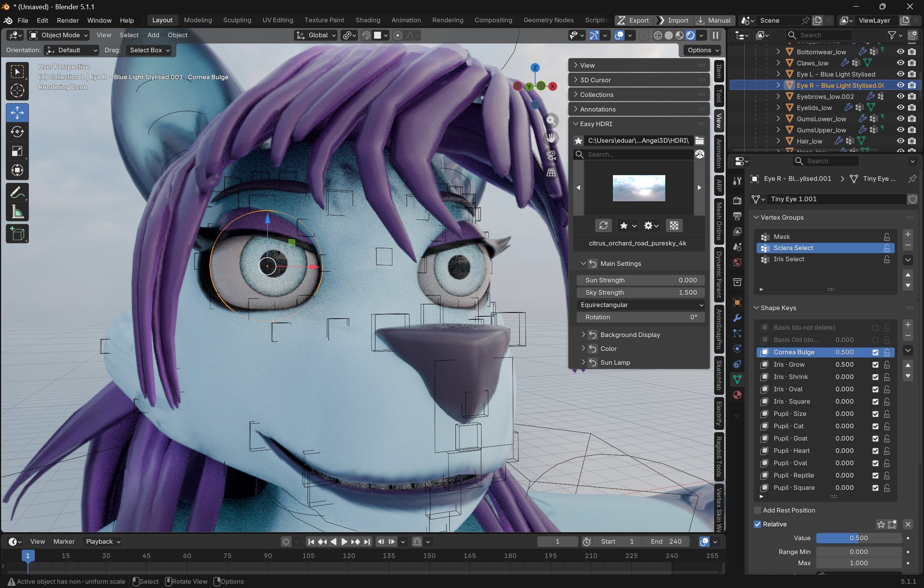Expand the Annotations panel
This screenshot has width=924, height=588.
(639, 109)
